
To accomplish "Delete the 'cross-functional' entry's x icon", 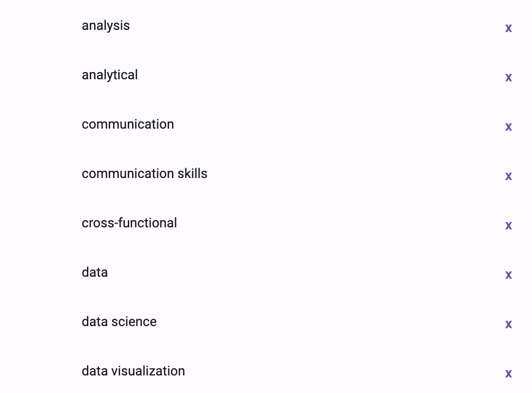I will pyautogui.click(x=508, y=225).
